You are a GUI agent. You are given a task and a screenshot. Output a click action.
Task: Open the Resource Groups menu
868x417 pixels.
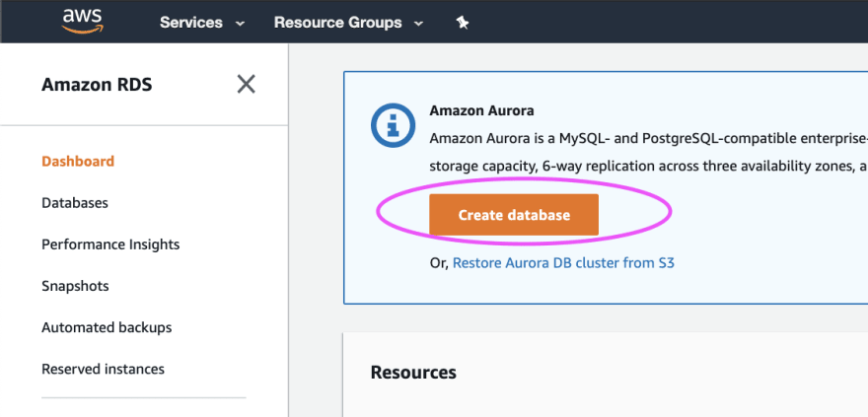(x=337, y=23)
